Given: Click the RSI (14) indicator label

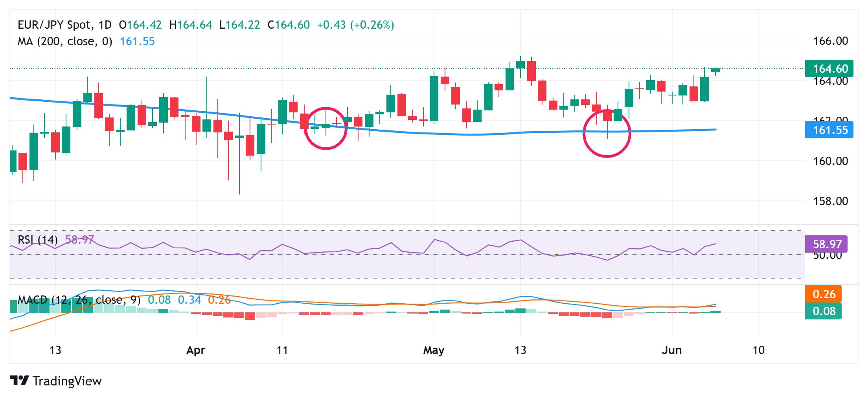Looking at the screenshot, I should (x=38, y=240).
